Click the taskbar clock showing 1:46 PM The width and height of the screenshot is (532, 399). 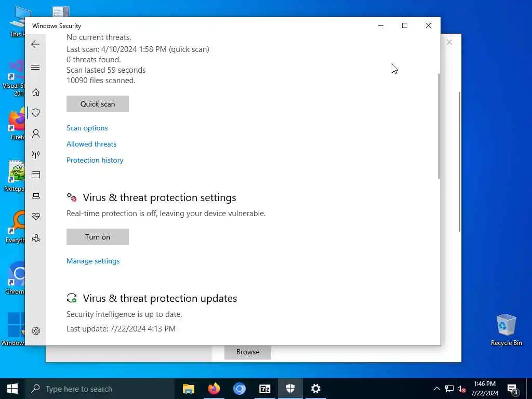(485, 389)
